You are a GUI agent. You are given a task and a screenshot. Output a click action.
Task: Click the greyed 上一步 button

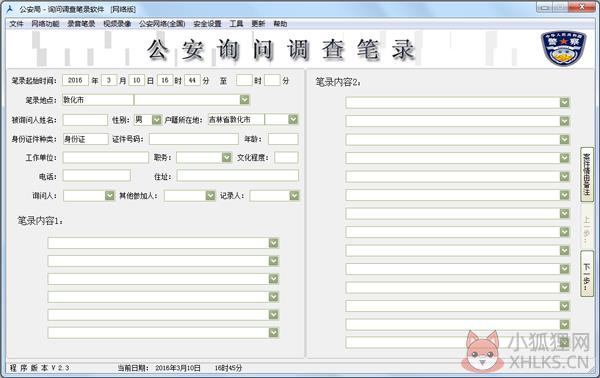click(587, 226)
